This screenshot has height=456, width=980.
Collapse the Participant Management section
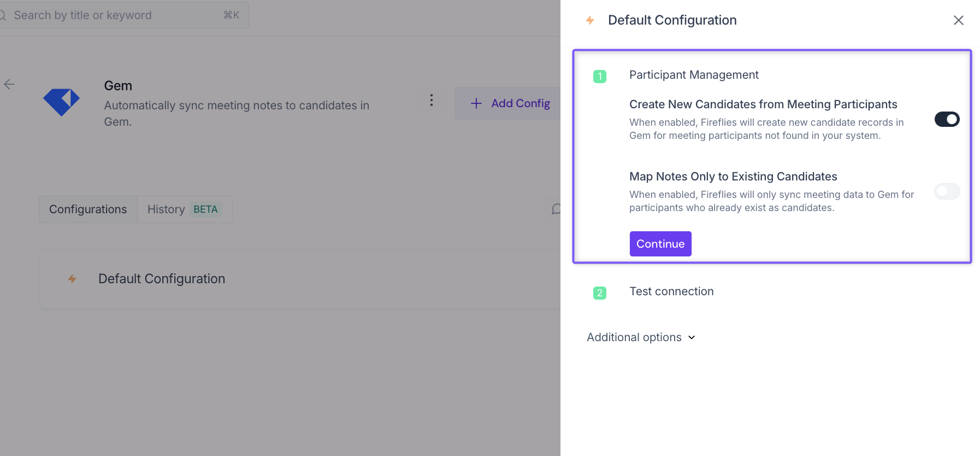pos(694,75)
